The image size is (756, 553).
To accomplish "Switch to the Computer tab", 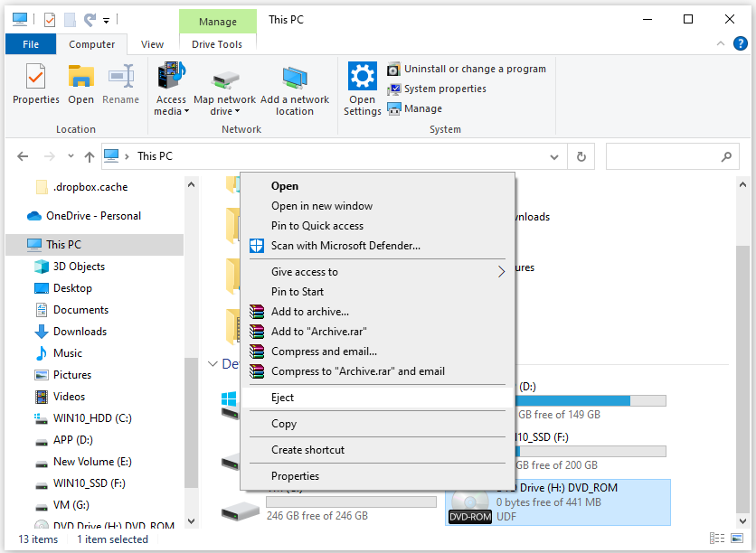I will [x=91, y=44].
